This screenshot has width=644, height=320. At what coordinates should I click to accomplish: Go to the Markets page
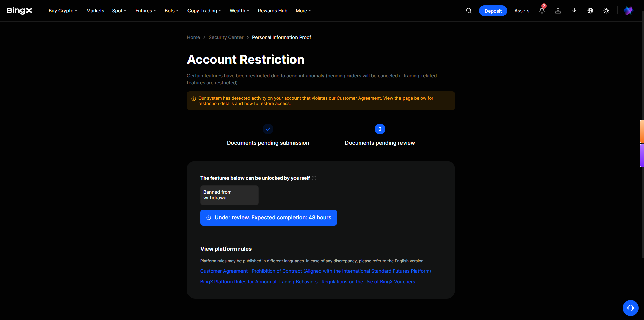pyautogui.click(x=95, y=11)
